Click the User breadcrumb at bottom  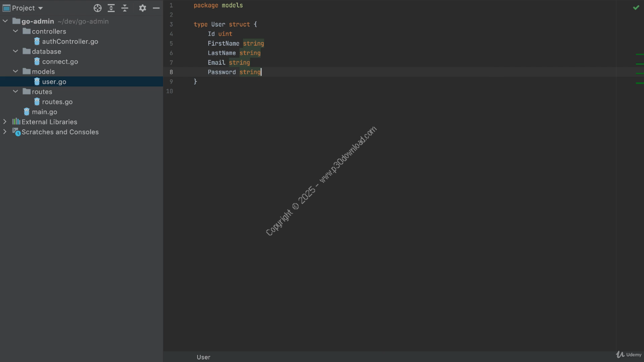point(203,357)
